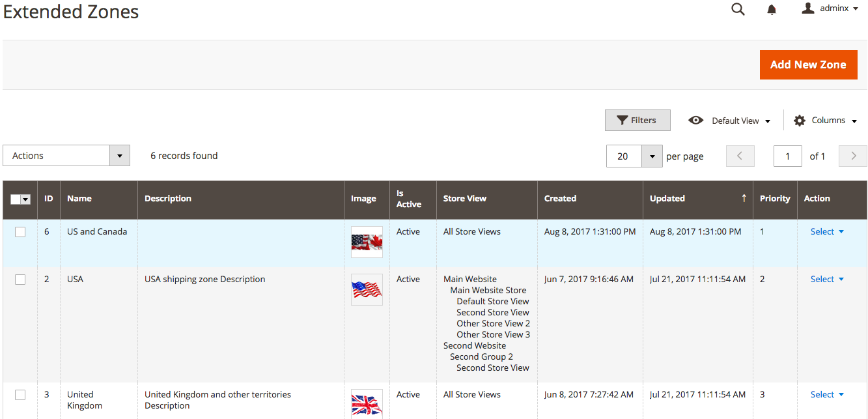This screenshot has height=419, width=868.
Task: Click 'Second Group 2' entry
Action: [481, 356]
